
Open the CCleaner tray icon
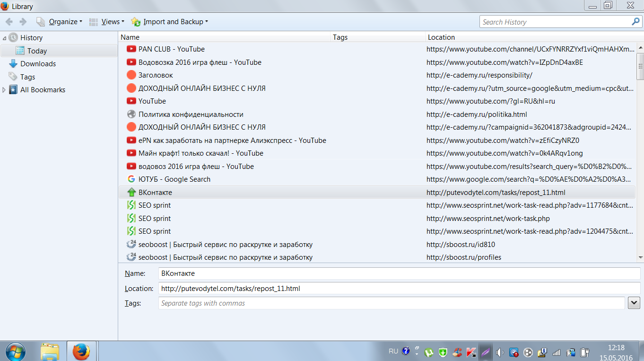[x=457, y=352]
